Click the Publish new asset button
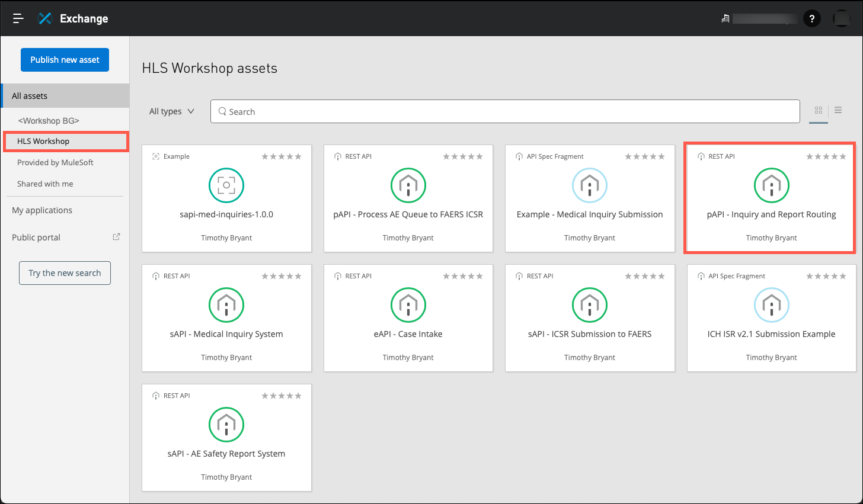 click(65, 60)
